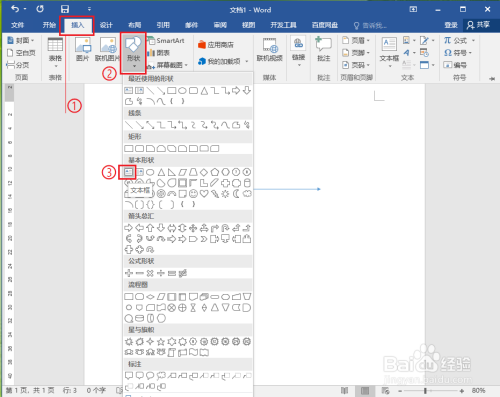
Task: Switch to Web Layout view in status bar
Action: 385,390
